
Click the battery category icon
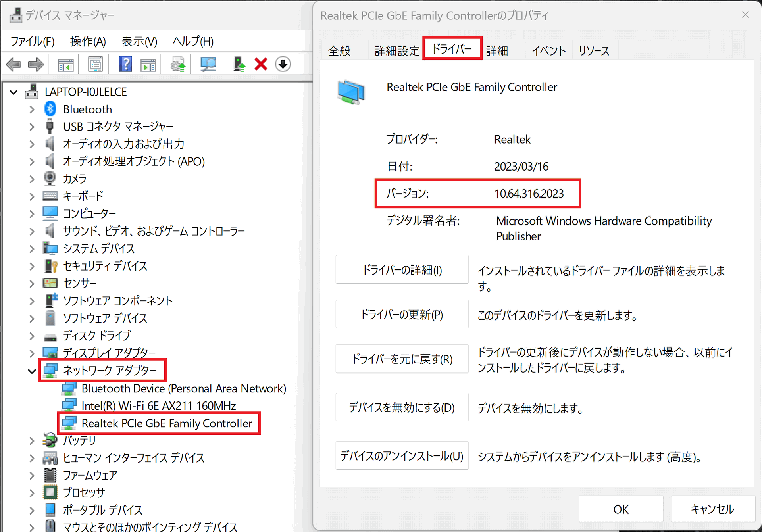[x=50, y=440]
